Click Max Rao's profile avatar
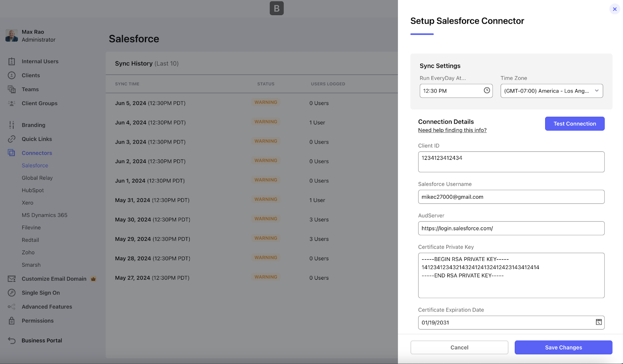 [12, 35]
